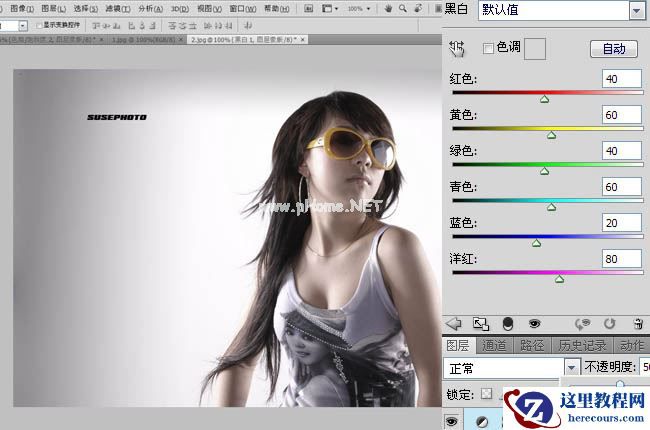Click the distribute bottom edges icon

click(x=192, y=26)
